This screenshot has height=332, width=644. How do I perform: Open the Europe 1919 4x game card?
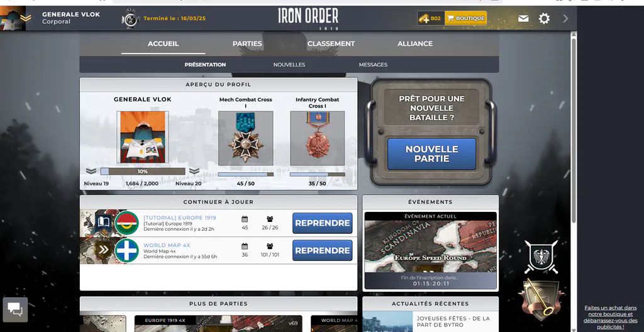click(x=218, y=323)
